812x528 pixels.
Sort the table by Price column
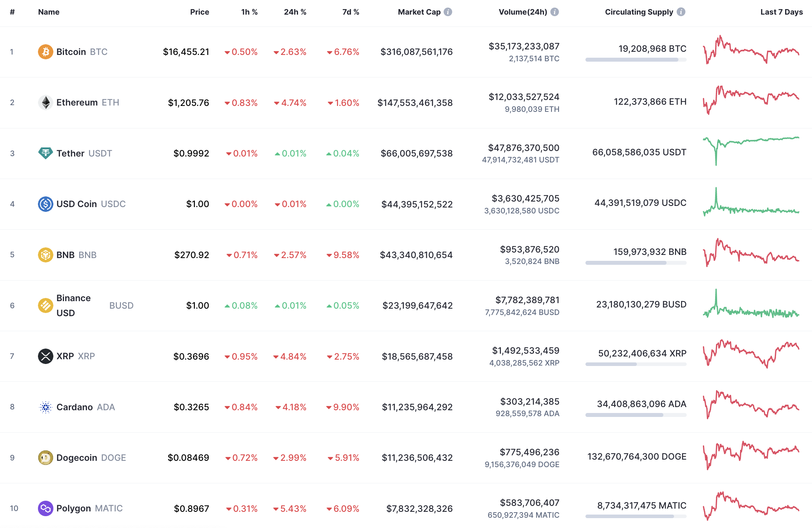point(200,12)
